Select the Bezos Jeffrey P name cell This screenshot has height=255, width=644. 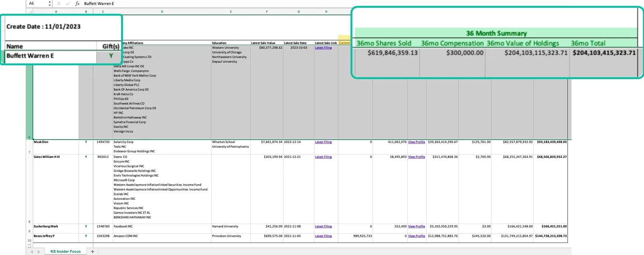(56, 238)
